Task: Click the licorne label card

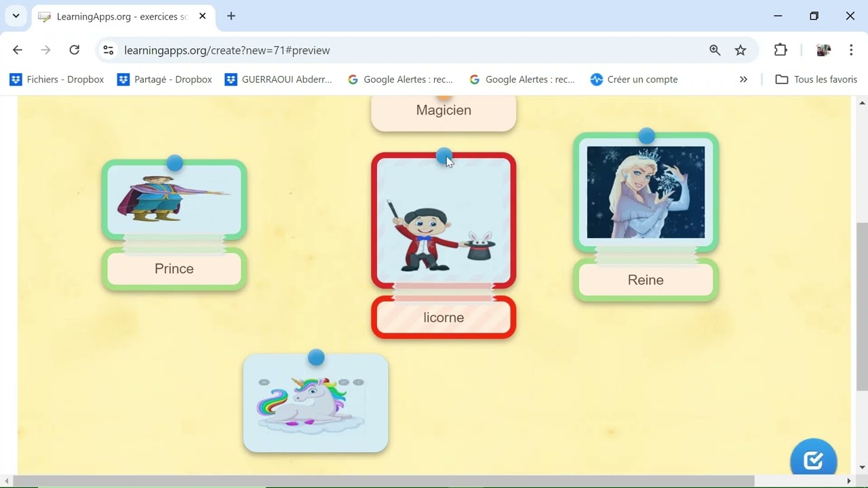Action: [x=443, y=317]
